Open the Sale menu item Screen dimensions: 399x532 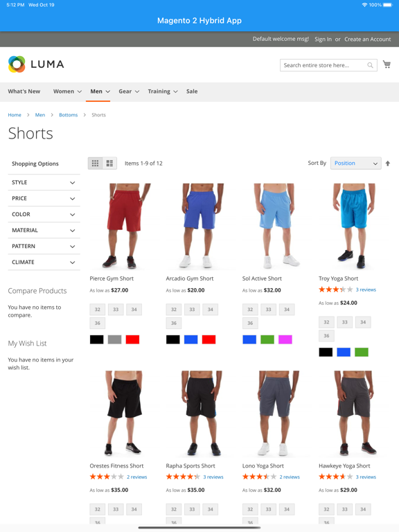point(192,91)
